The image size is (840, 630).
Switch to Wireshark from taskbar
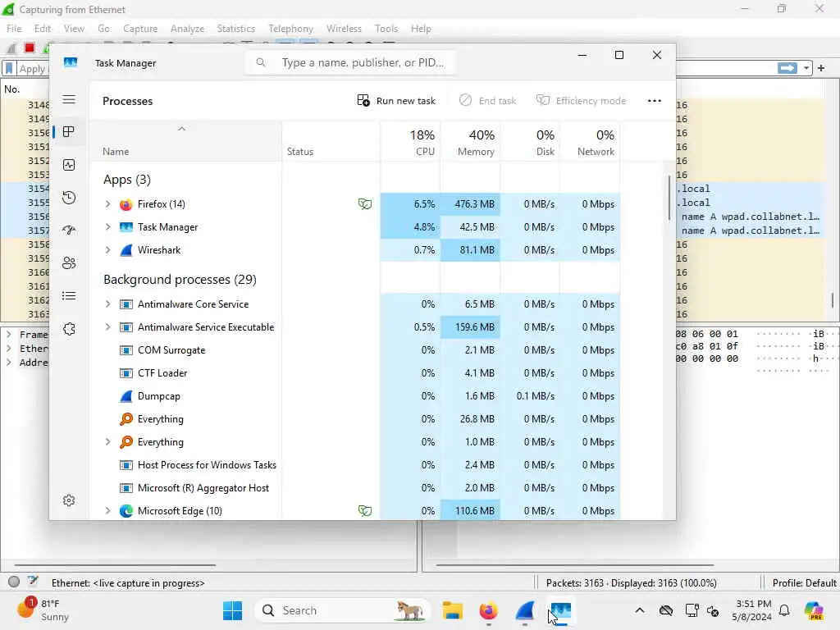pos(525,610)
